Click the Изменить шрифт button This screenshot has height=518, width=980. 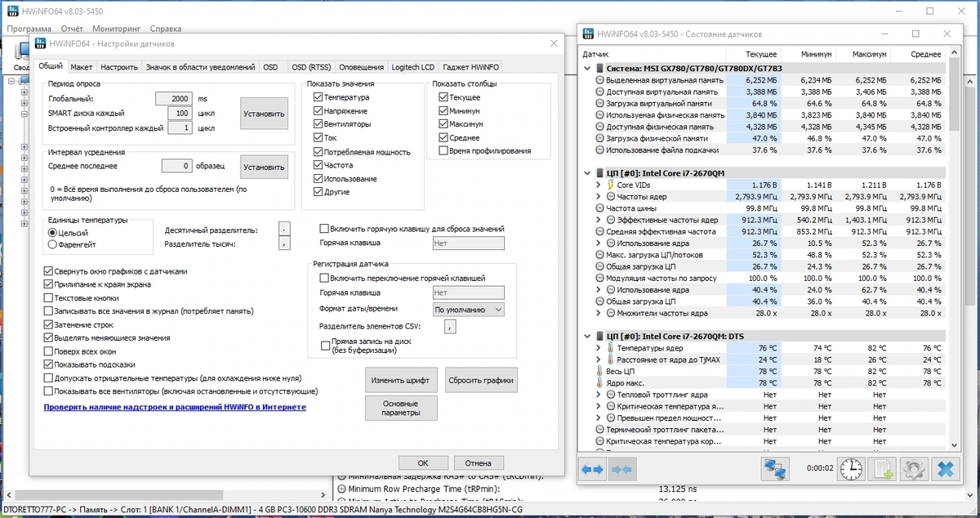[x=400, y=380]
